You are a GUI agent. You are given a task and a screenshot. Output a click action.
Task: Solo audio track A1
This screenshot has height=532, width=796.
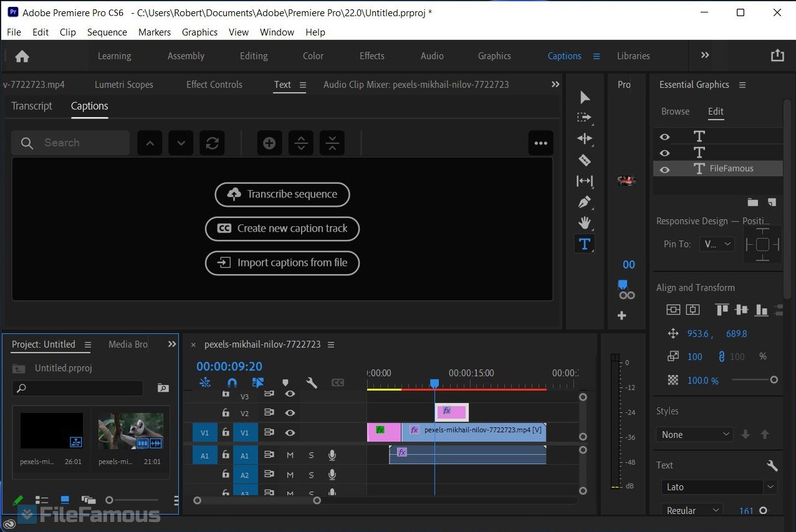[x=311, y=455]
